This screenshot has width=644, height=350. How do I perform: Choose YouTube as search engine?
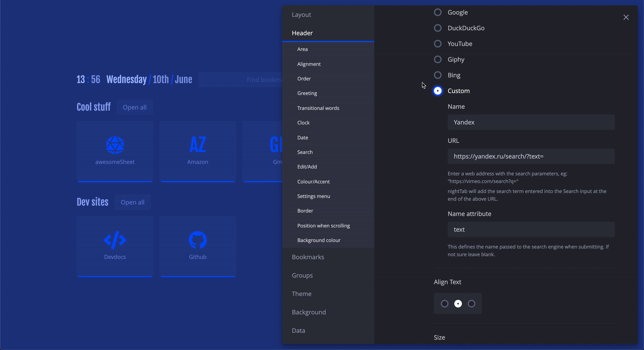(438, 44)
